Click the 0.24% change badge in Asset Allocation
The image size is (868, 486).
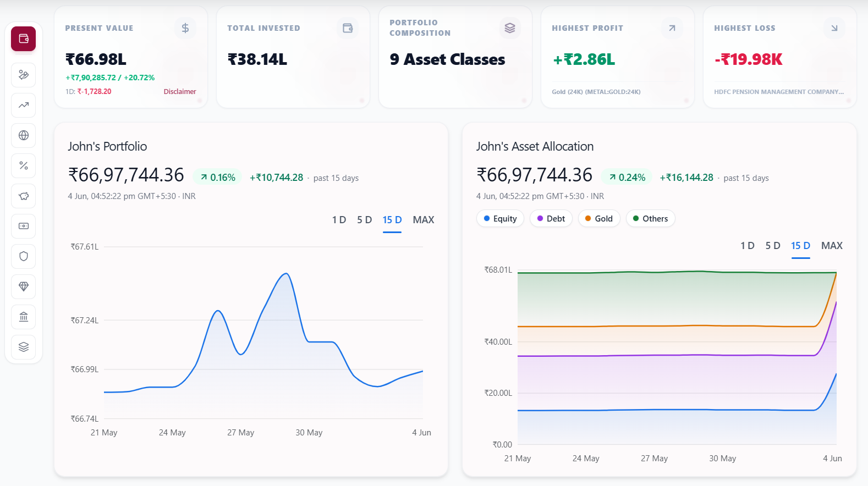tap(627, 178)
